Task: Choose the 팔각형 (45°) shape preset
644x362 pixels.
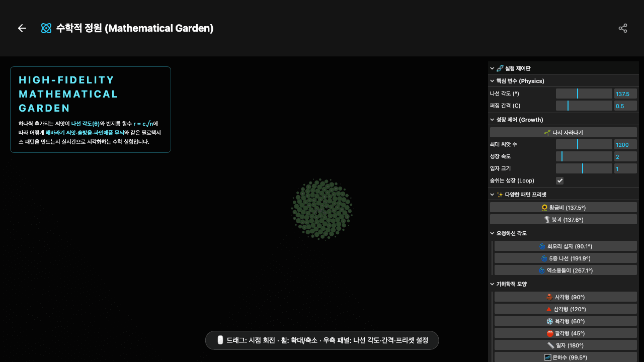Action: 565,333
